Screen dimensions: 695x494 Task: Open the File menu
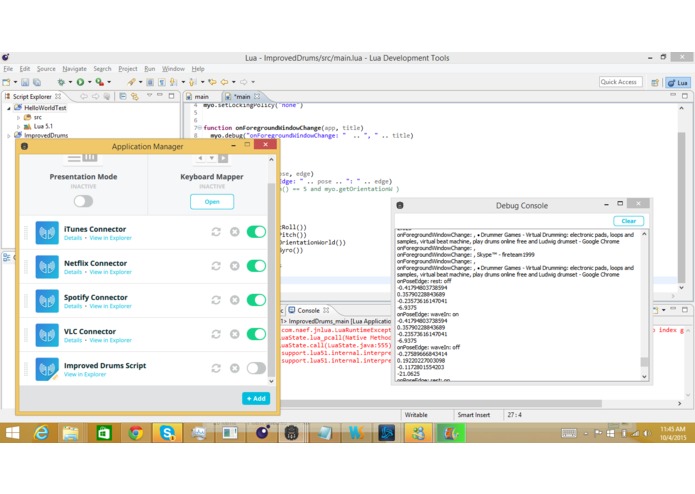pos(8,69)
